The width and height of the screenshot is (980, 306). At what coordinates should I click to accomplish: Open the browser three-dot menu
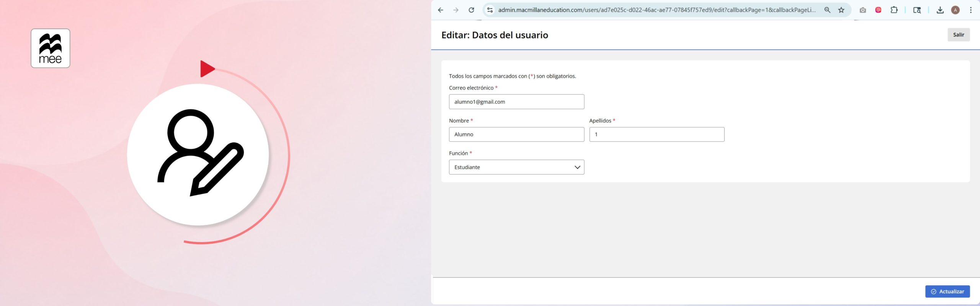tap(970, 10)
